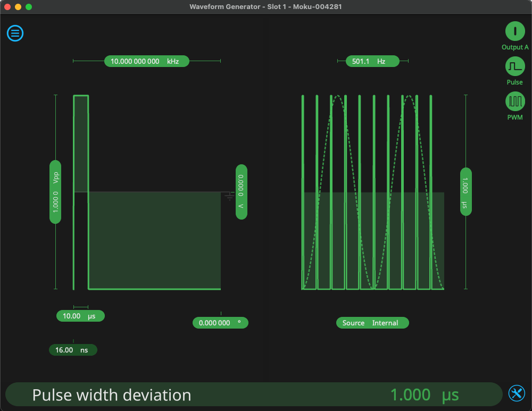Select the PWM modulation icon
Image resolution: width=532 pixels, height=411 pixels.
pos(514,101)
